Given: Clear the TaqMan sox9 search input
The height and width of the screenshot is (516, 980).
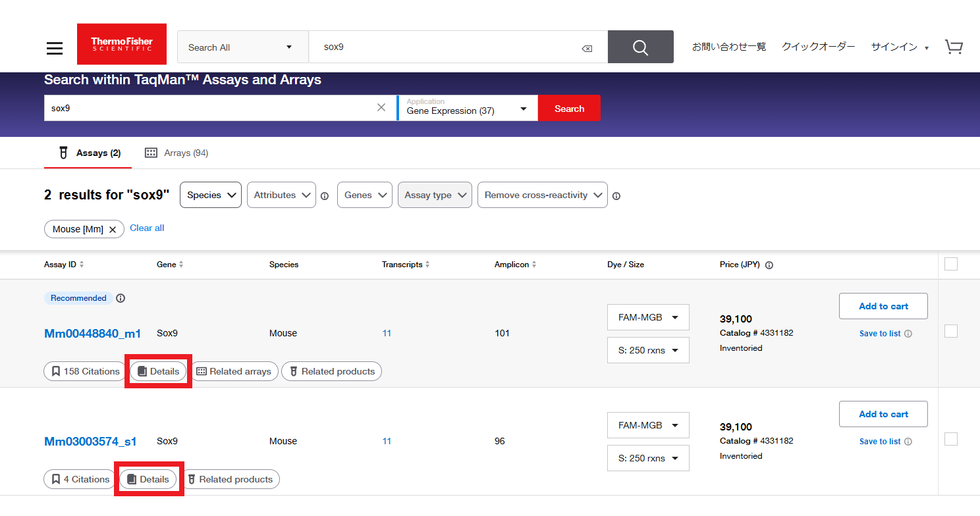Looking at the screenshot, I should point(381,108).
